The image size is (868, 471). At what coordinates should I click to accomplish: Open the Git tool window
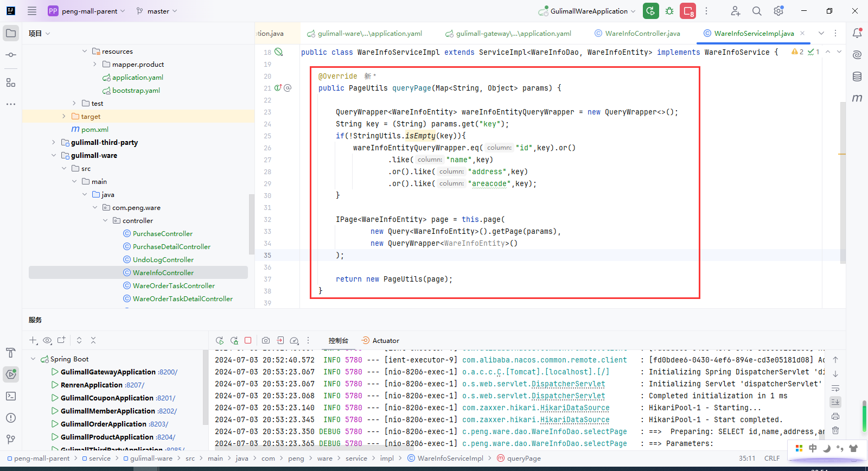[x=11, y=439]
